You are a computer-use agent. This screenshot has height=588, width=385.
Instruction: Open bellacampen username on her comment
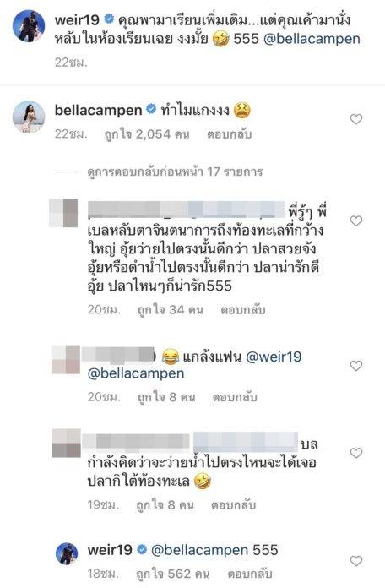[98, 110]
